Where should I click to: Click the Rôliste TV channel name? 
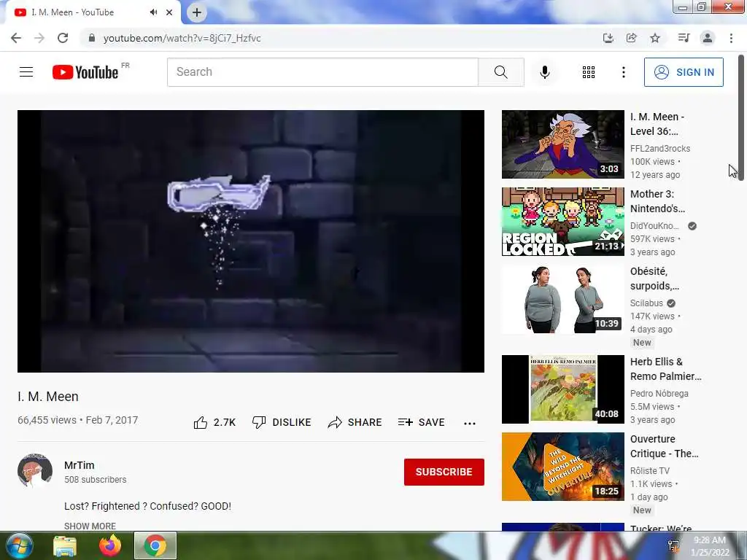coord(650,470)
